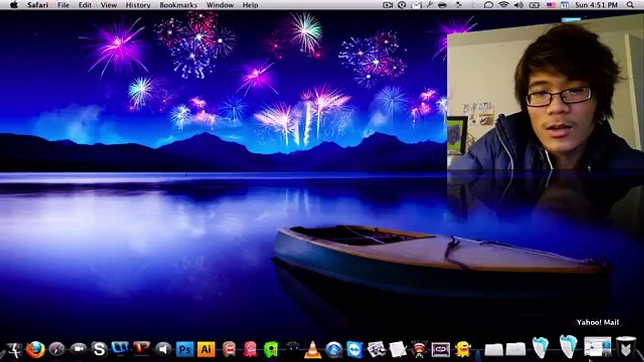
Task: Open the Wi-Fi status menu
Action: point(504,5)
